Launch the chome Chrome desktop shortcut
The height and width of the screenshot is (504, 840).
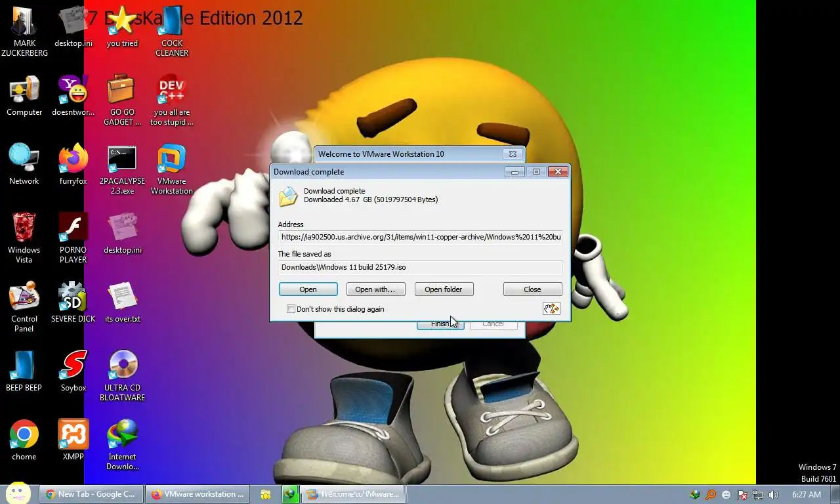coord(24,440)
